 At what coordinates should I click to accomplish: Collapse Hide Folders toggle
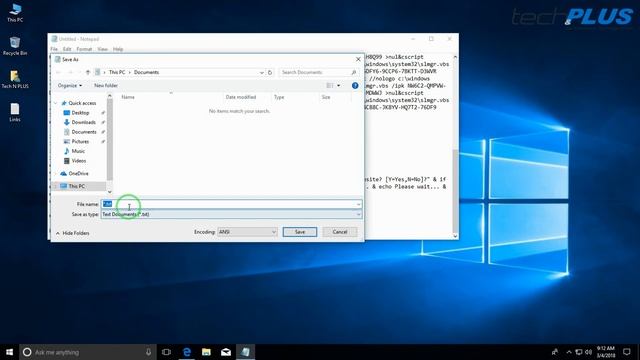click(x=73, y=233)
